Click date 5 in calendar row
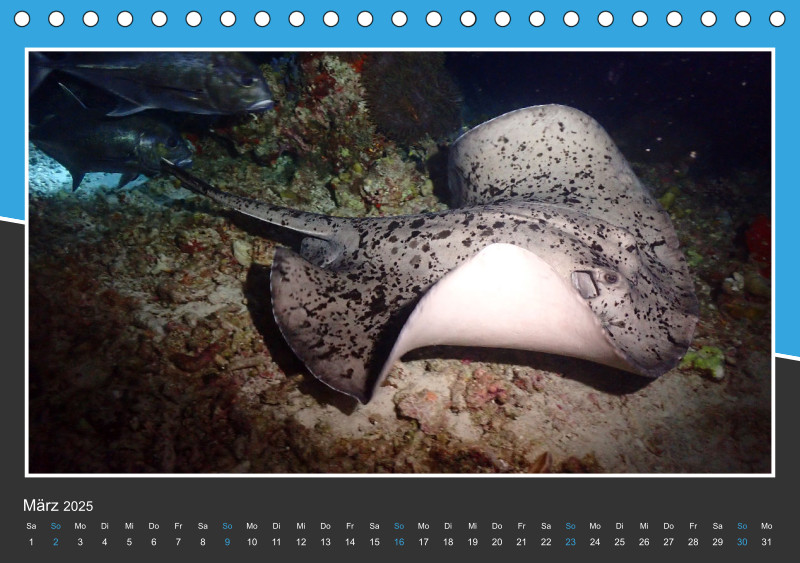 [129, 542]
